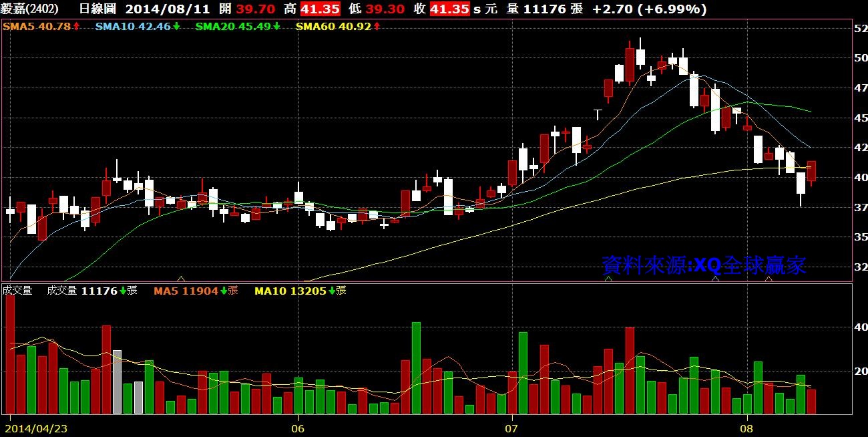Select the tallest red volume bar at far left
The height and width of the screenshot is (437, 868).
tap(10, 354)
